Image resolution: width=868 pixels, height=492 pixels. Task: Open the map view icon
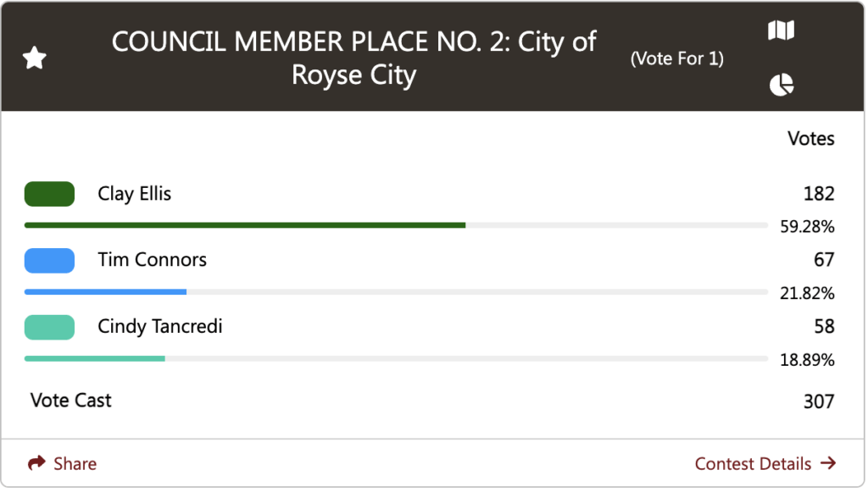(781, 30)
